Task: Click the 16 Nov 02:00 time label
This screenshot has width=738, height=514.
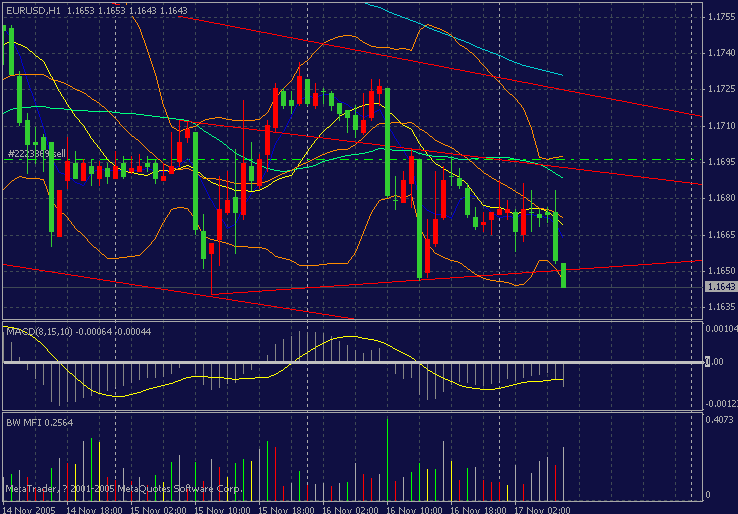Action: click(x=350, y=510)
